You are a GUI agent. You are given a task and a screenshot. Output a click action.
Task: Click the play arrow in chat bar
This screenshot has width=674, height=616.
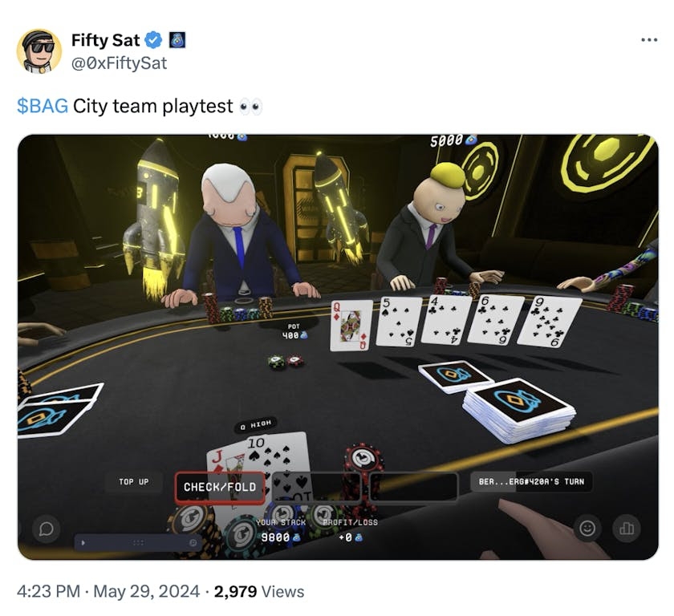83,542
